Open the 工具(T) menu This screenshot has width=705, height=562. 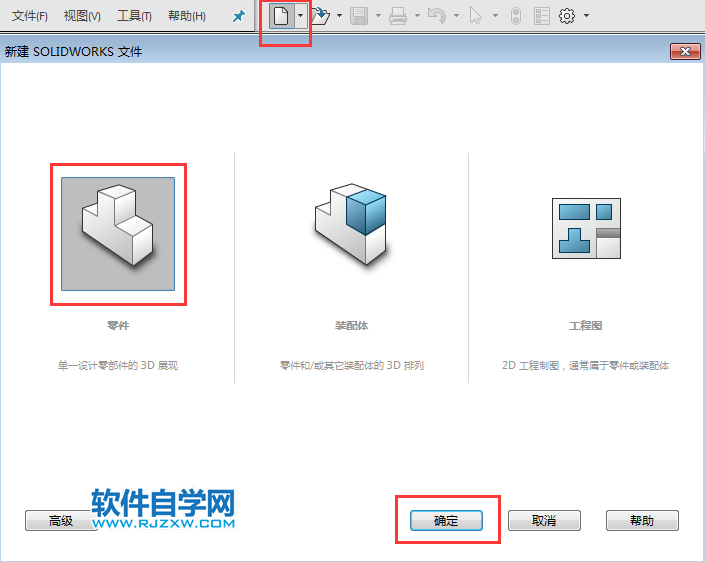134,16
